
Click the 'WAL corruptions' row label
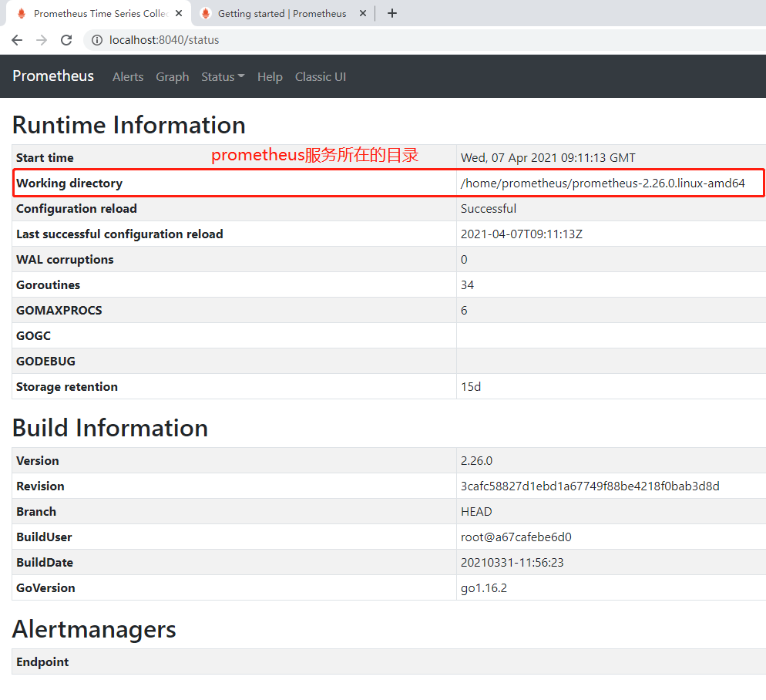65,260
